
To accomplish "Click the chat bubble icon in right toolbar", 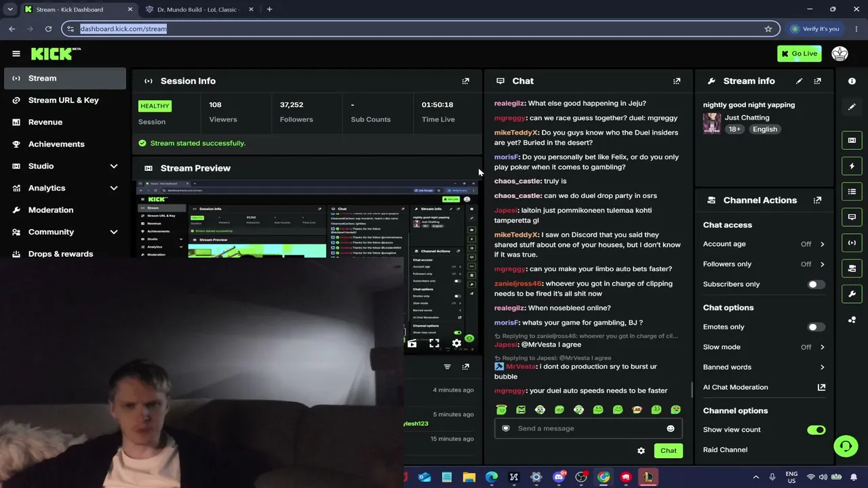I will tap(852, 217).
